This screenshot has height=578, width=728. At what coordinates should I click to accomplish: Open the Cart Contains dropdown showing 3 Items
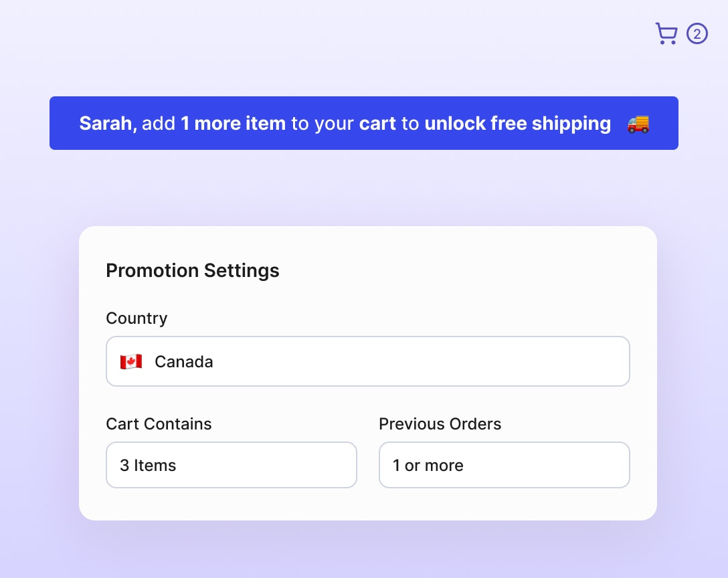(x=231, y=464)
